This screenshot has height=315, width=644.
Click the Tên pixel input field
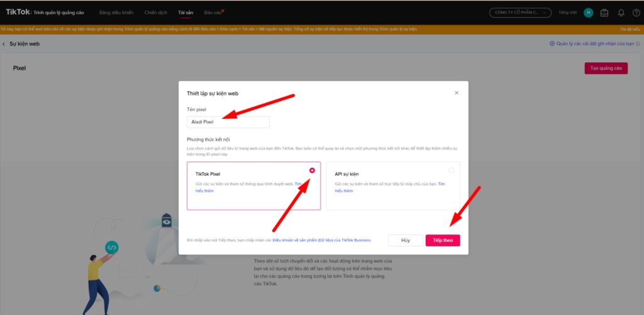tap(228, 122)
